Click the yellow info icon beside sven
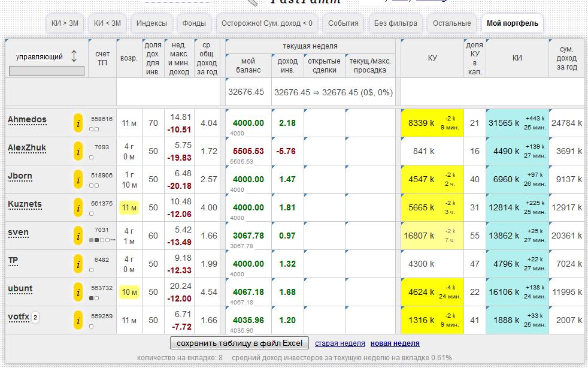 pyautogui.click(x=78, y=236)
